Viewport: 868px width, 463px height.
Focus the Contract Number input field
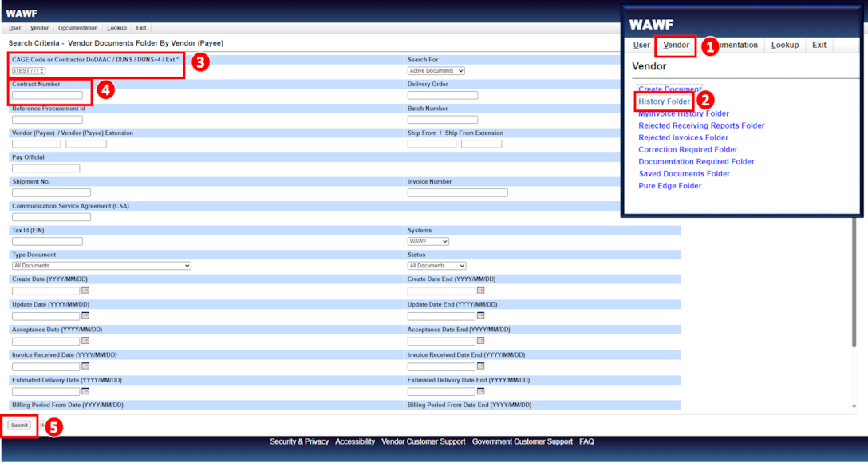47,95
